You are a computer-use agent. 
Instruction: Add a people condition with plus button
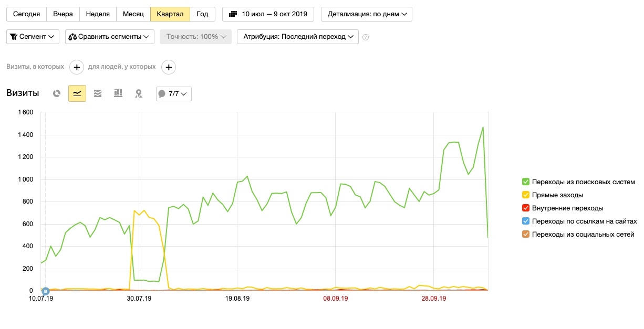(x=168, y=67)
